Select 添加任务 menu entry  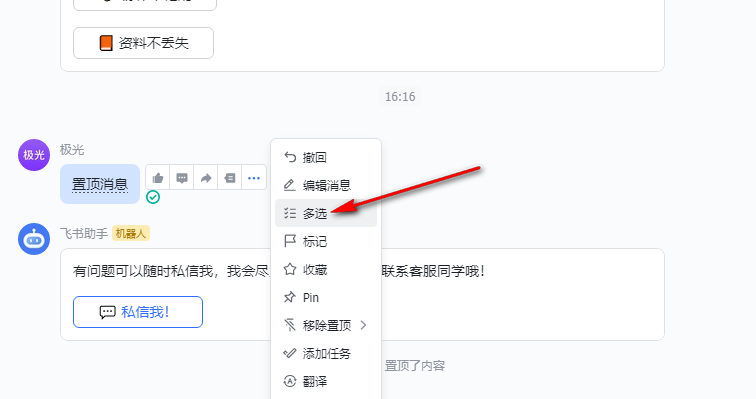point(326,353)
